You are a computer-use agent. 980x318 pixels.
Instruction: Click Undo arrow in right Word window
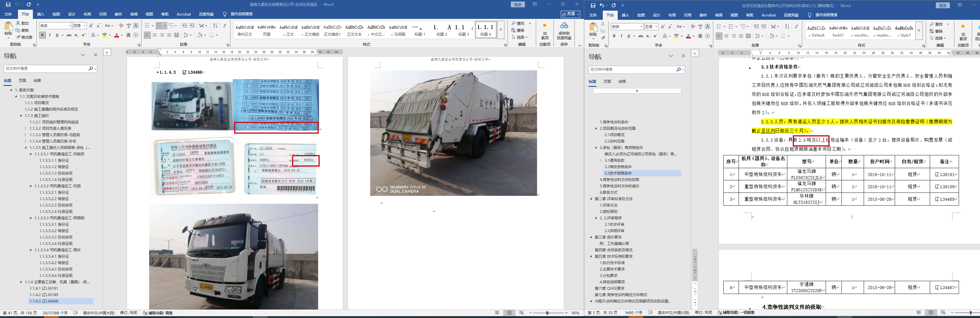(602, 5)
